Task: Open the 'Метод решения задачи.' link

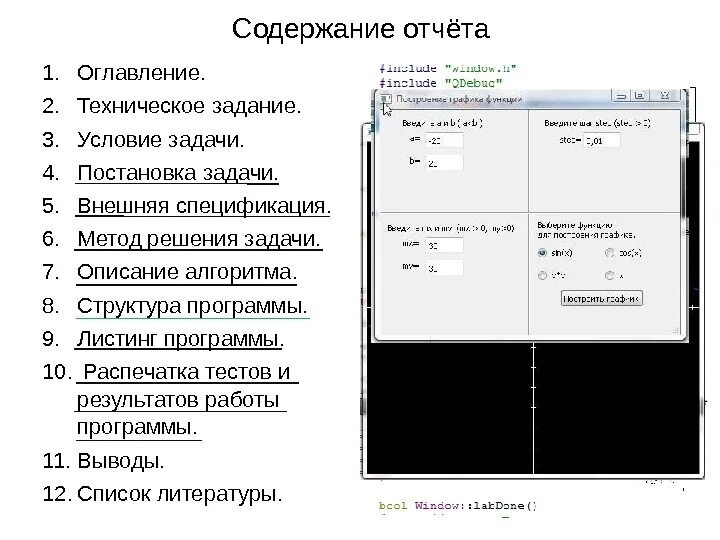Action: (198, 239)
